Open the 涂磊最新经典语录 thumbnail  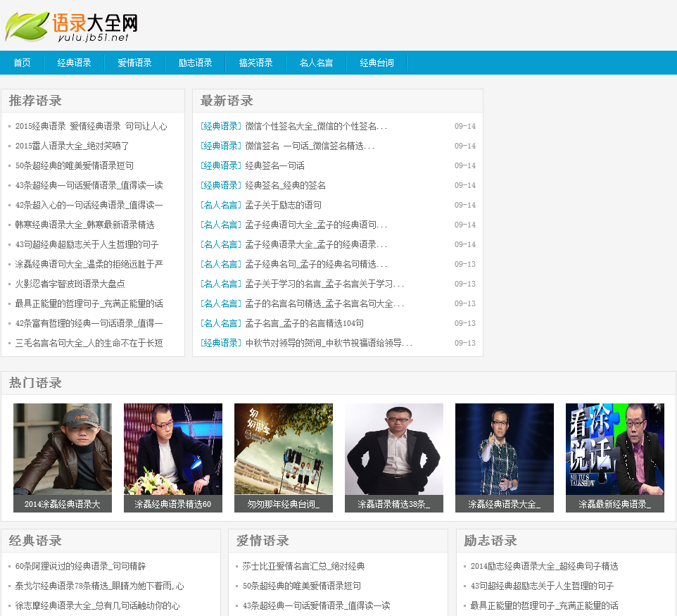coord(614,449)
